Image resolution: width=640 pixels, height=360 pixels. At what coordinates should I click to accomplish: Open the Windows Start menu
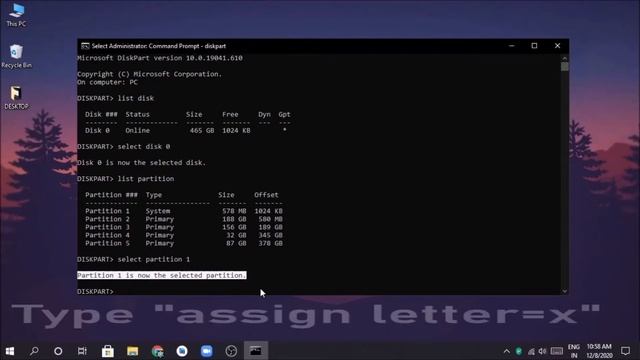(10, 351)
